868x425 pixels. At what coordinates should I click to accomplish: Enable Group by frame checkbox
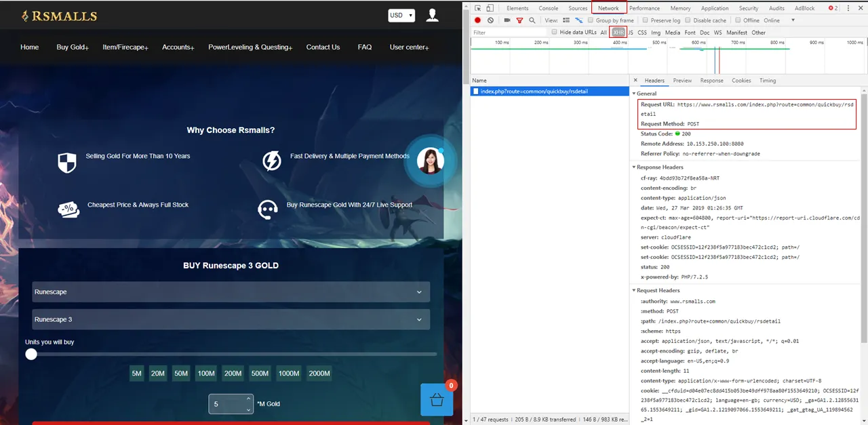pos(591,20)
